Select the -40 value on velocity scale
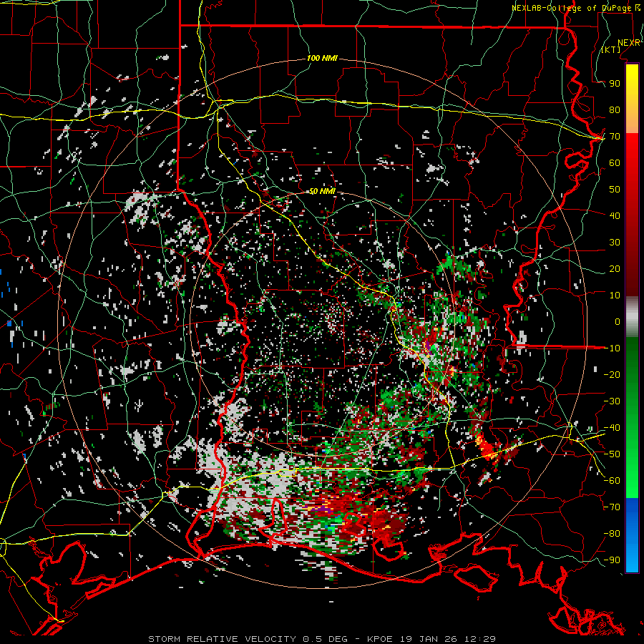The height and width of the screenshot is (644, 644). click(612, 428)
